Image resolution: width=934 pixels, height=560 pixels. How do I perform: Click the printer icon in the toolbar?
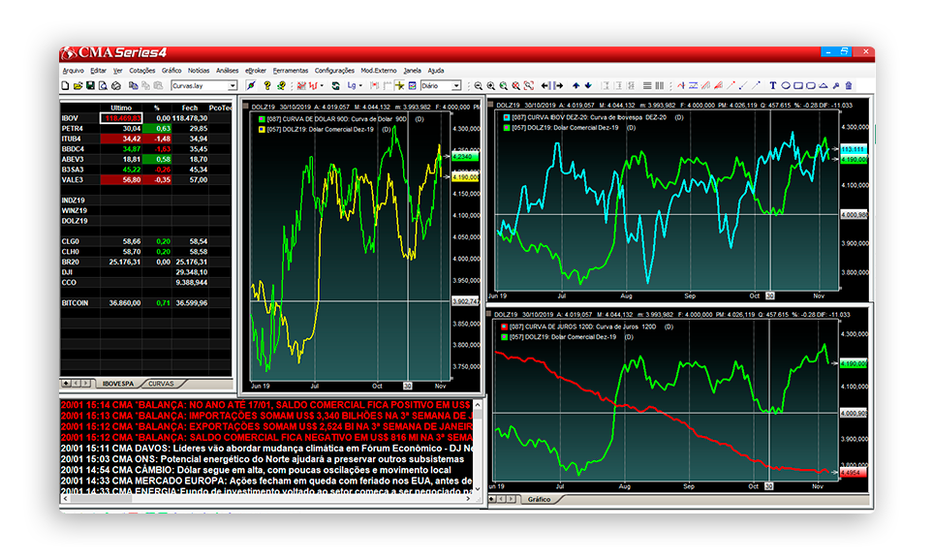coord(116,86)
